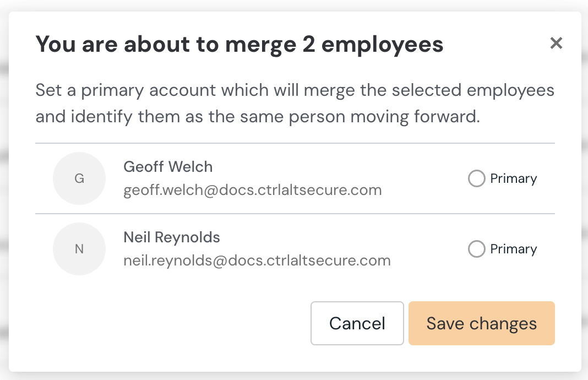Select the Neil Reynolds name text

tap(172, 237)
